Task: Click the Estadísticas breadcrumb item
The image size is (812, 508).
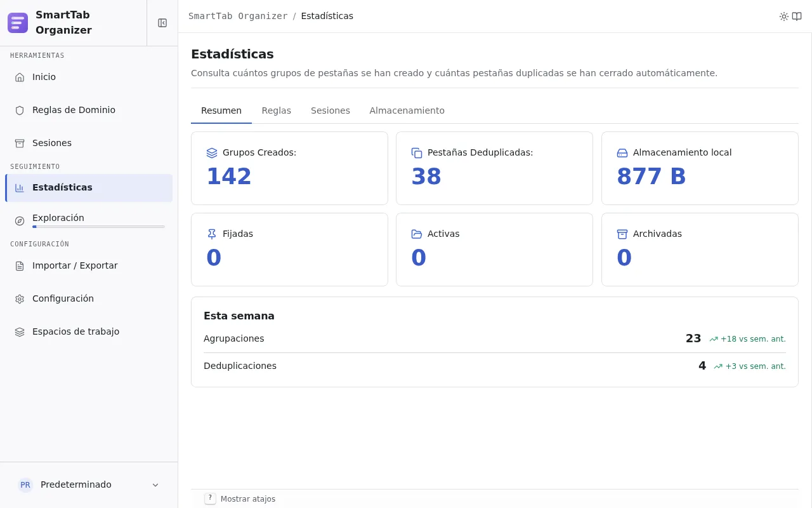Action: pos(327,16)
